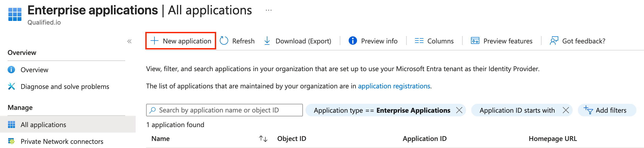Click the Refresh circular arrow icon

pyautogui.click(x=224, y=41)
